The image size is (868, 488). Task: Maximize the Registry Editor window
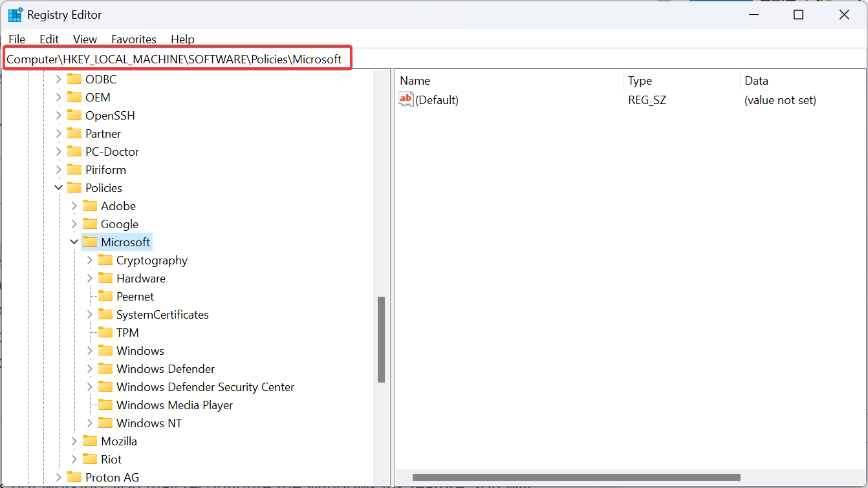[x=799, y=15]
